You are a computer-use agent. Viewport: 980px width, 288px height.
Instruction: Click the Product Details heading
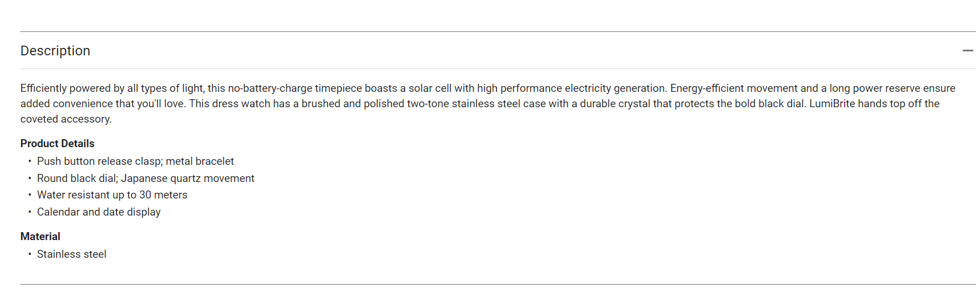[57, 144]
